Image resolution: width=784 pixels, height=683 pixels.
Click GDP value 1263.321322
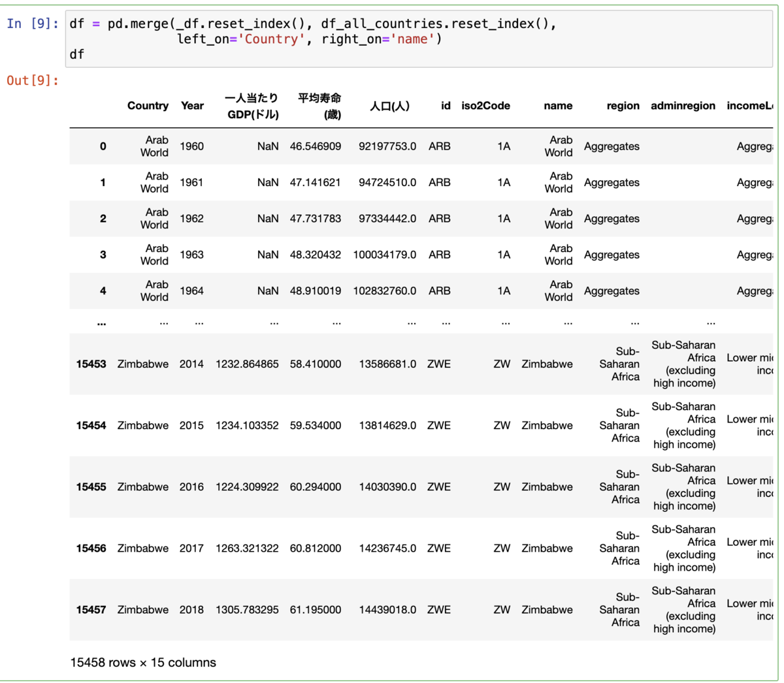247,548
